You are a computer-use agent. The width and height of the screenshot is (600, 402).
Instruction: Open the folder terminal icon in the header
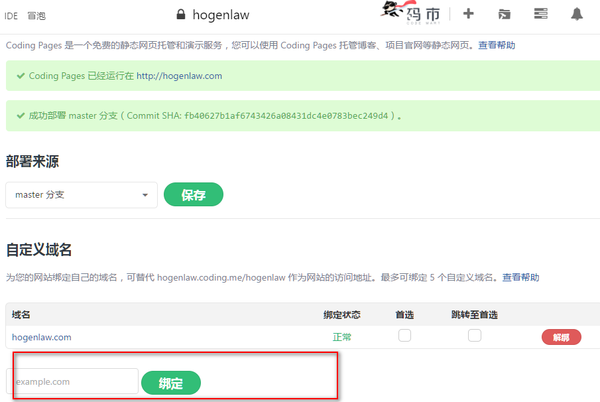(x=504, y=15)
